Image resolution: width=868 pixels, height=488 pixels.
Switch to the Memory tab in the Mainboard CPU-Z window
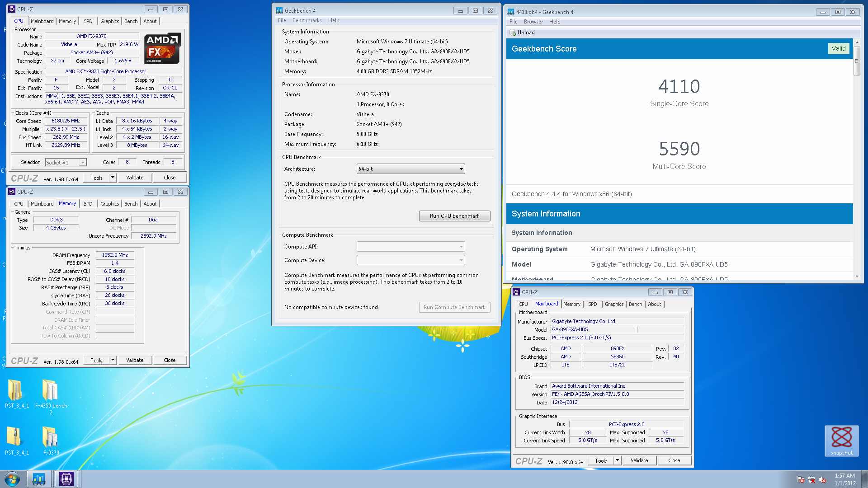(571, 304)
